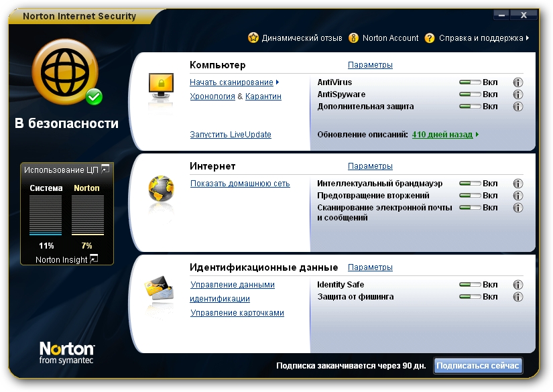Toggle Identity Safe switch
Image resolution: width=553 pixels, height=392 pixels.
470,285
